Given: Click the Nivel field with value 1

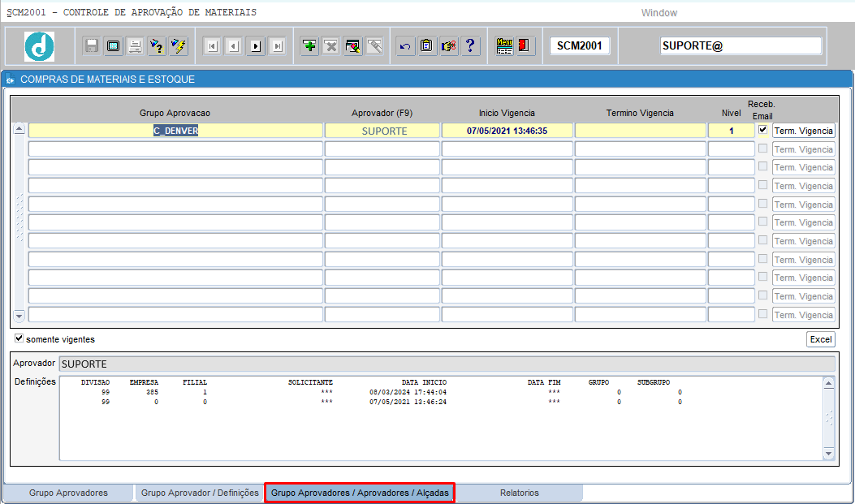Looking at the screenshot, I should [732, 131].
